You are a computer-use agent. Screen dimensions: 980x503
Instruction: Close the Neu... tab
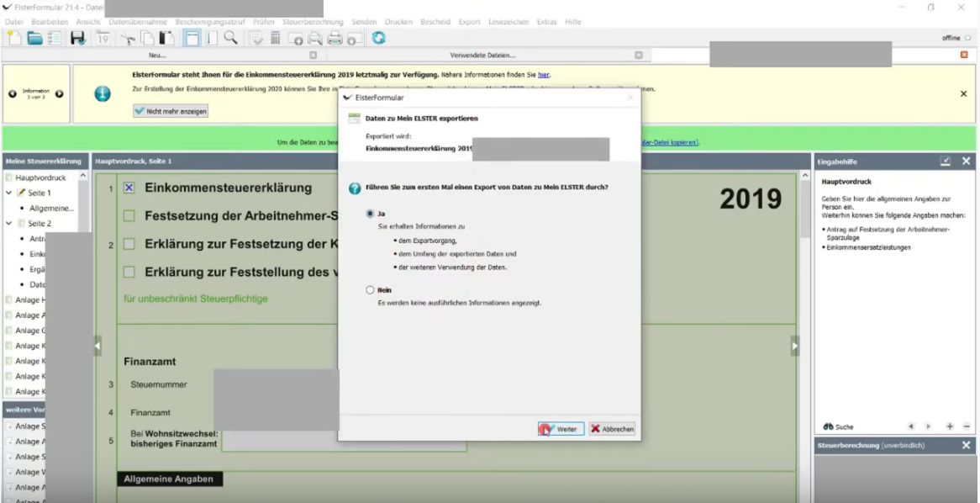pyautogui.click(x=313, y=55)
